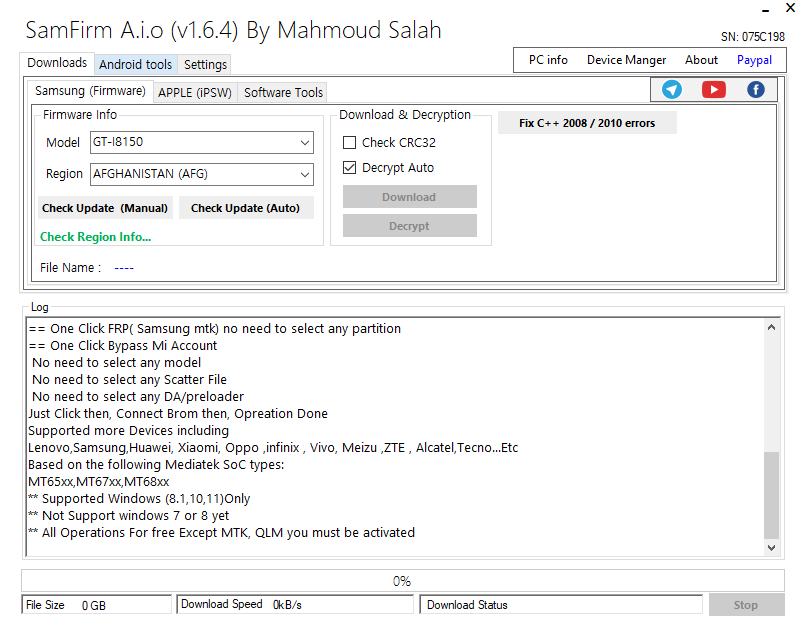Click log line 'No need to select any Scatter File'
Viewport: 804px width, 634px height.
click(129, 380)
